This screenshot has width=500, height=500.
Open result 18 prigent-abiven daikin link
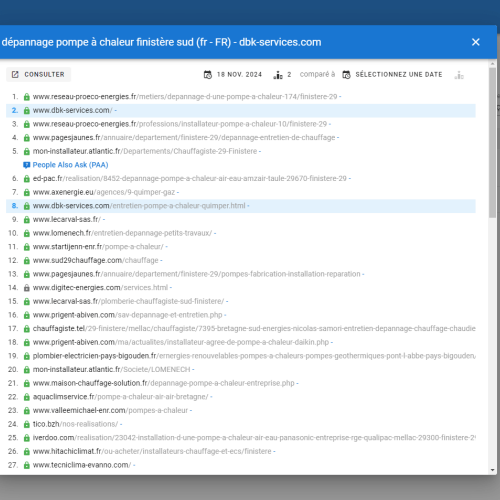click(x=181, y=342)
